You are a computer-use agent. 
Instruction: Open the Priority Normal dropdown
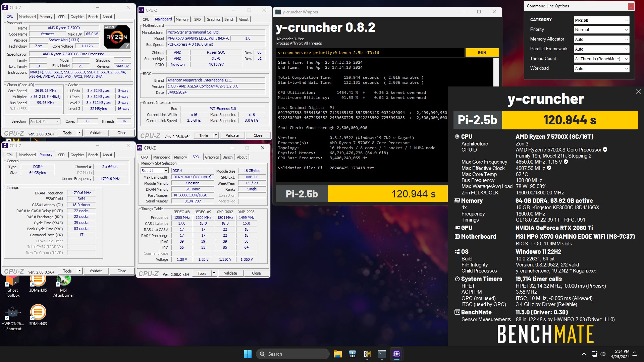click(601, 29)
